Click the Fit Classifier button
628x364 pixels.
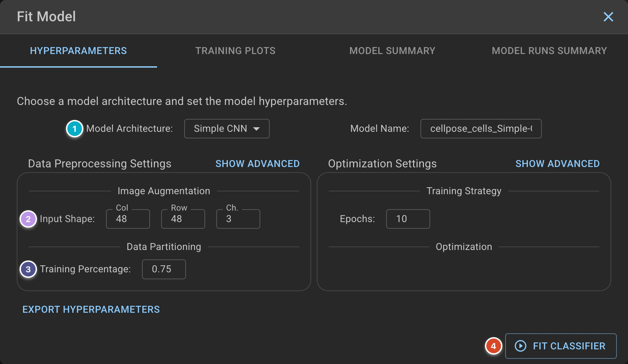click(561, 346)
